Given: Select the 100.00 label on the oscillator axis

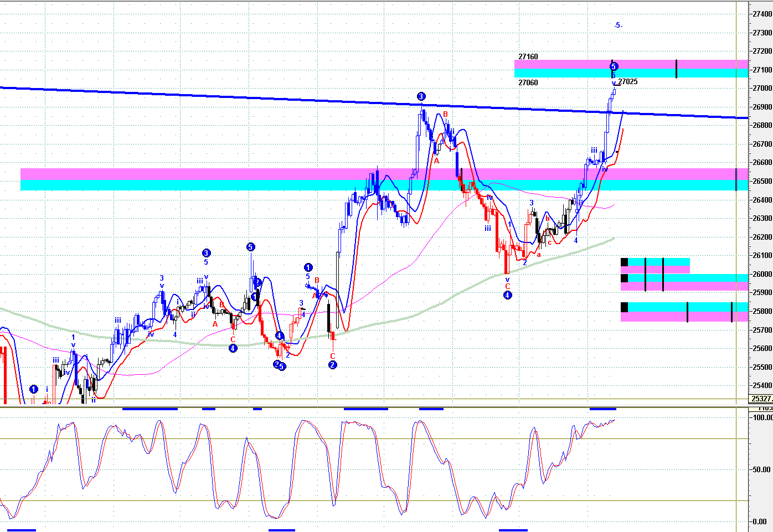Looking at the screenshot, I should click(762, 417).
